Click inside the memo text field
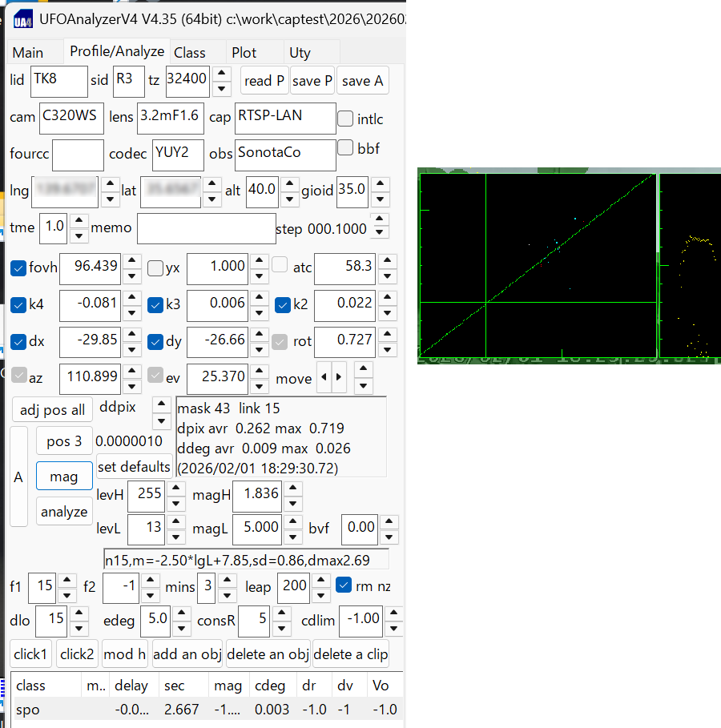The height and width of the screenshot is (728, 721). (x=206, y=228)
